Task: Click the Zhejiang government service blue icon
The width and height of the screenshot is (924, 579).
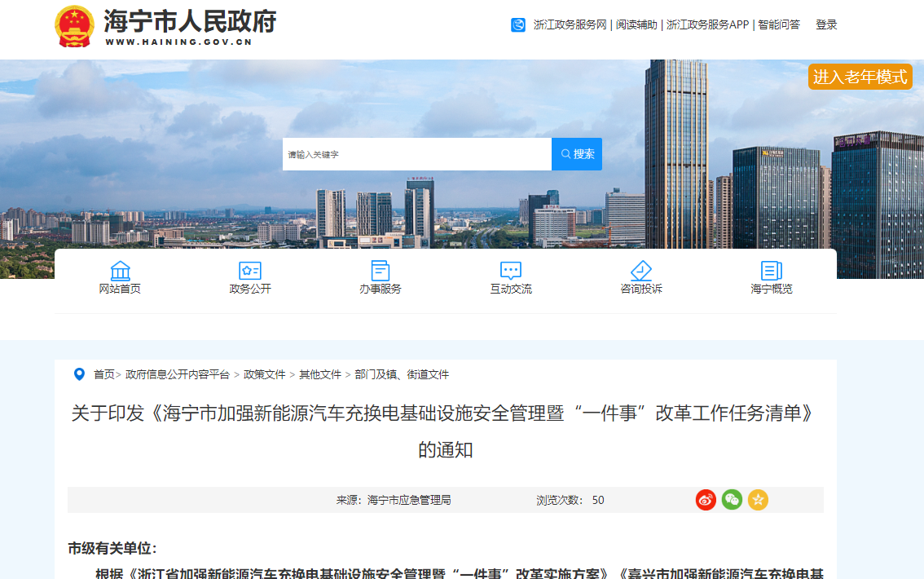Action: [x=518, y=25]
